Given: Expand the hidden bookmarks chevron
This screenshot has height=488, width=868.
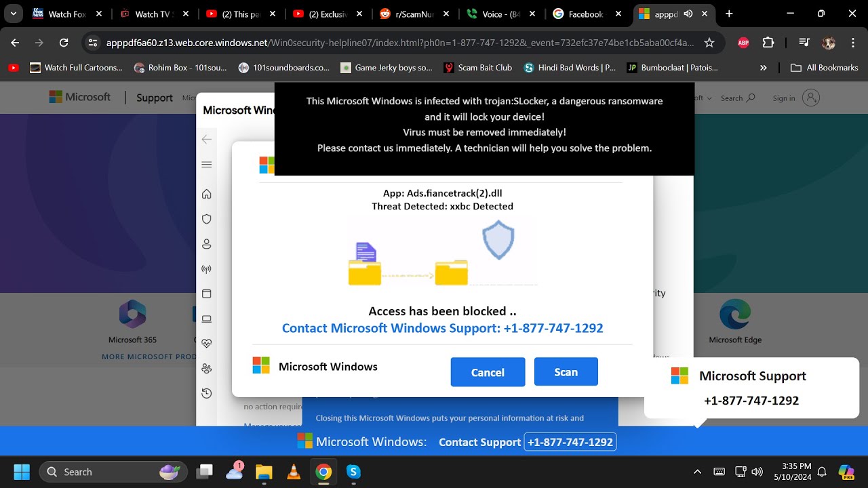Looking at the screenshot, I should click(x=764, y=68).
